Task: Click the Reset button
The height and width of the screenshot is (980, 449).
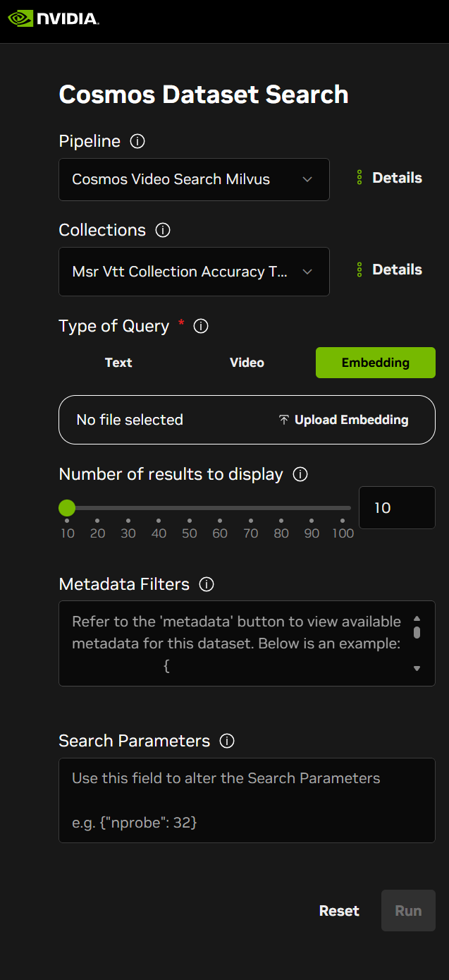Action: click(339, 911)
